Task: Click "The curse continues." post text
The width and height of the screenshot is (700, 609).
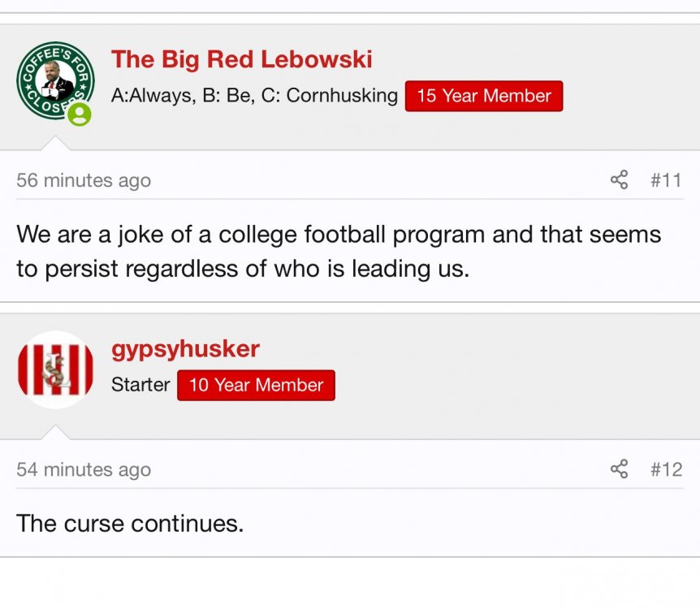Action: (x=130, y=523)
